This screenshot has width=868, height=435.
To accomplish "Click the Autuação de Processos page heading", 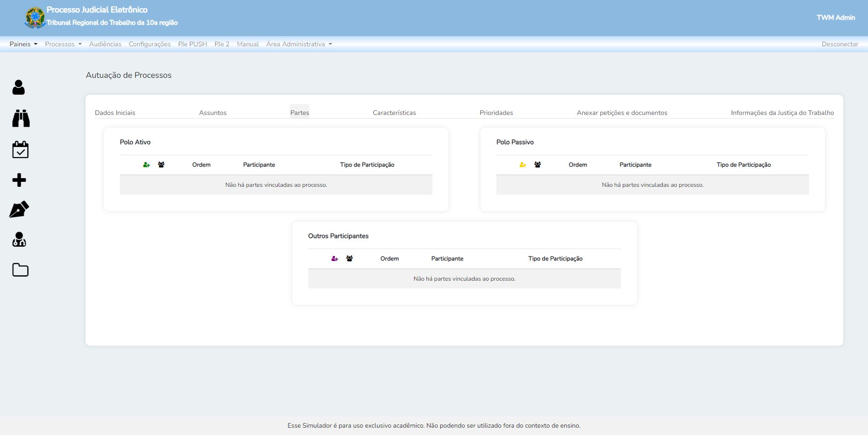I will (x=129, y=75).
